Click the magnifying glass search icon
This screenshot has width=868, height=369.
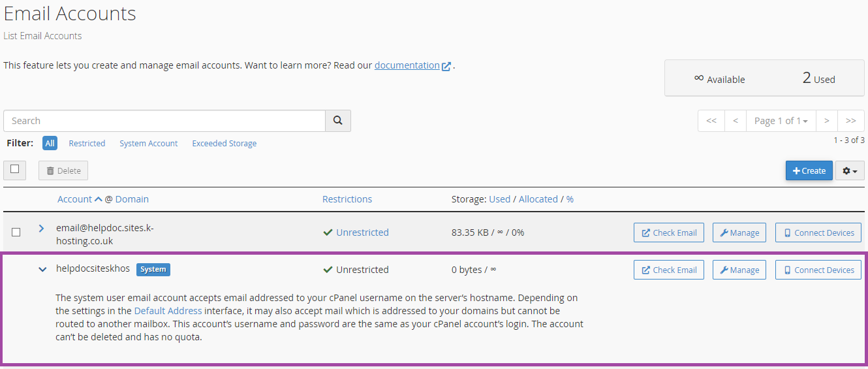click(x=338, y=121)
